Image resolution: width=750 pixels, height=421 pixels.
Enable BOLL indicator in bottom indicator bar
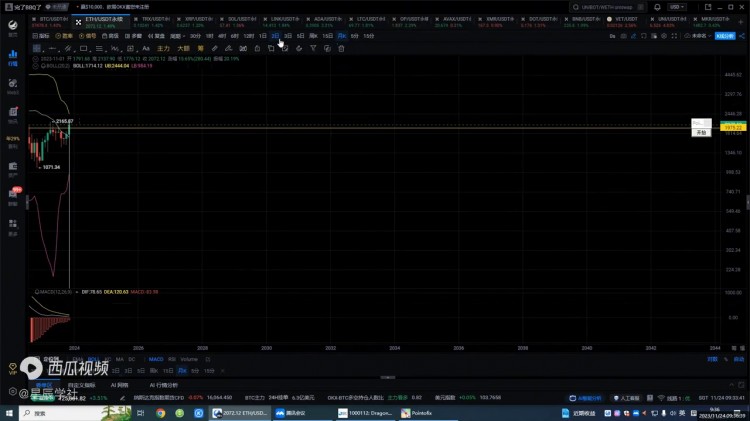(x=93, y=359)
